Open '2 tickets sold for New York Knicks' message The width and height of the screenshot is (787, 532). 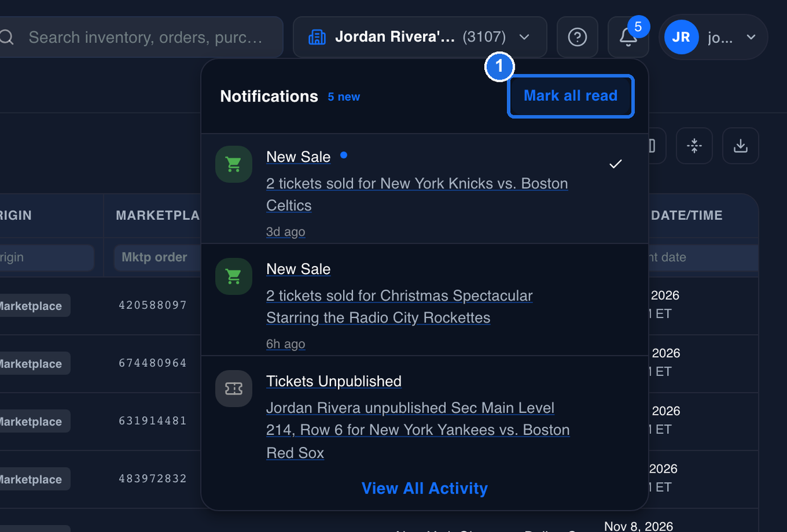pyautogui.click(x=417, y=194)
